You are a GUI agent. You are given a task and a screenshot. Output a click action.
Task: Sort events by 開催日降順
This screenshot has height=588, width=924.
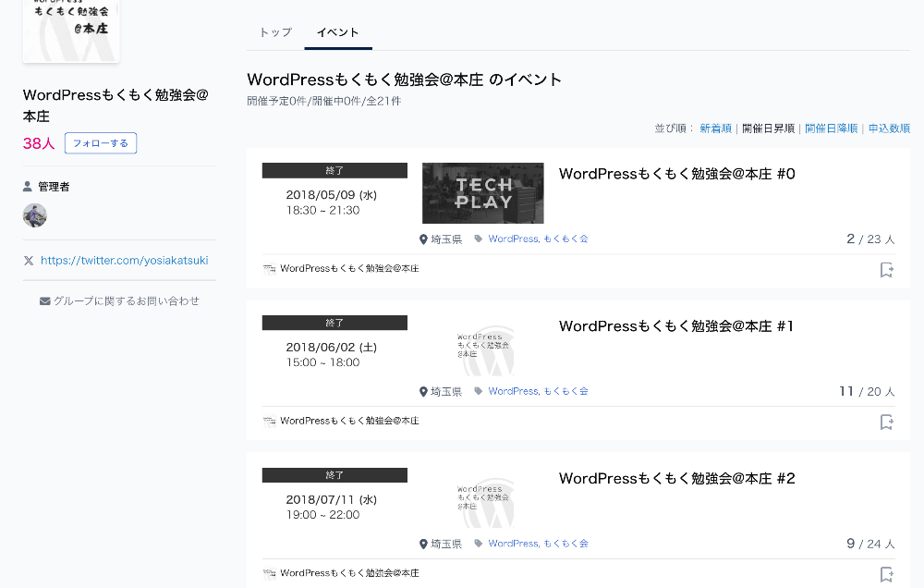click(831, 129)
